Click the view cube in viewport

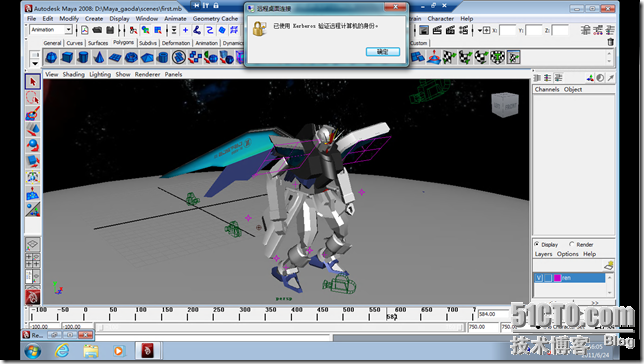click(505, 105)
